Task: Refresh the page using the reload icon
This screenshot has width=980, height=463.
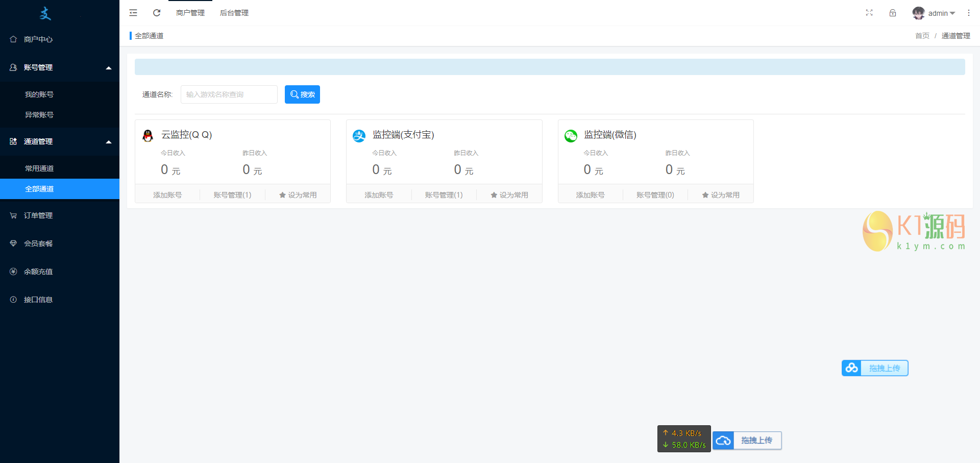Action: point(157,13)
